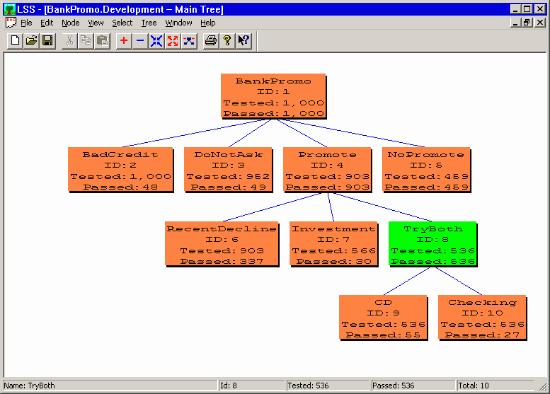Select the green TryBoth node
Viewport: 550px width, 394px height.
coord(433,244)
